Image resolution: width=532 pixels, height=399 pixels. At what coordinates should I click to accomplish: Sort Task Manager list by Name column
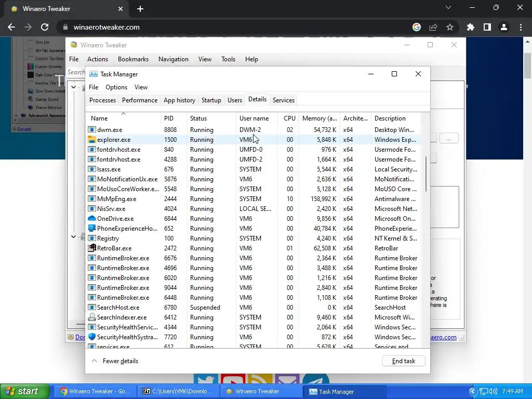click(123, 118)
